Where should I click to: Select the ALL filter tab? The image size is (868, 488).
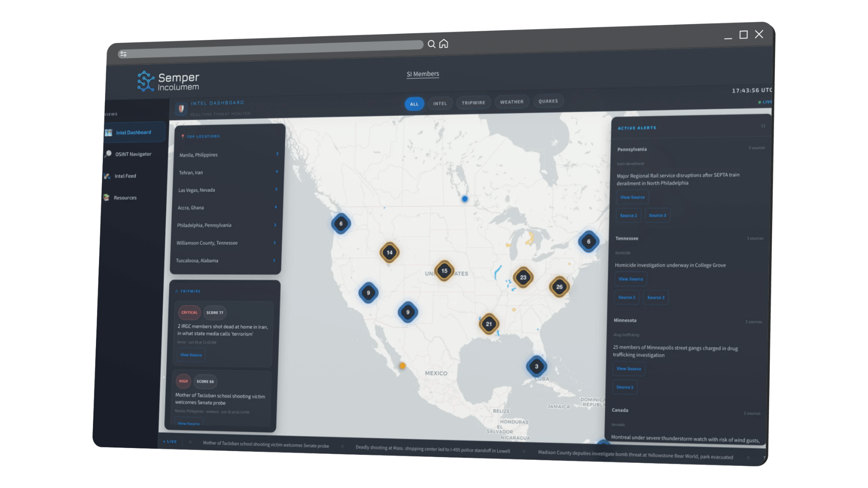pyautogui.click(x=414, y=104)
